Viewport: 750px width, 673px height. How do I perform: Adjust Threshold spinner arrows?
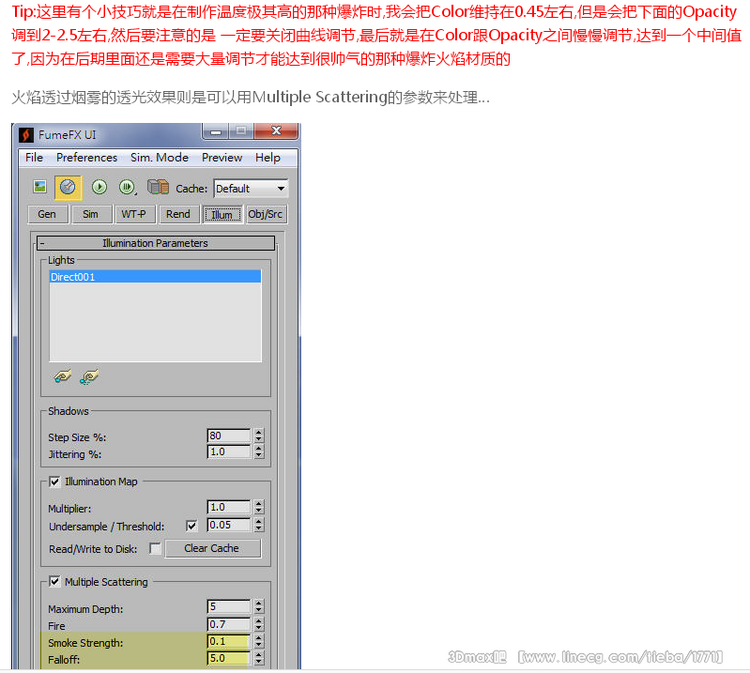point(259,525)
